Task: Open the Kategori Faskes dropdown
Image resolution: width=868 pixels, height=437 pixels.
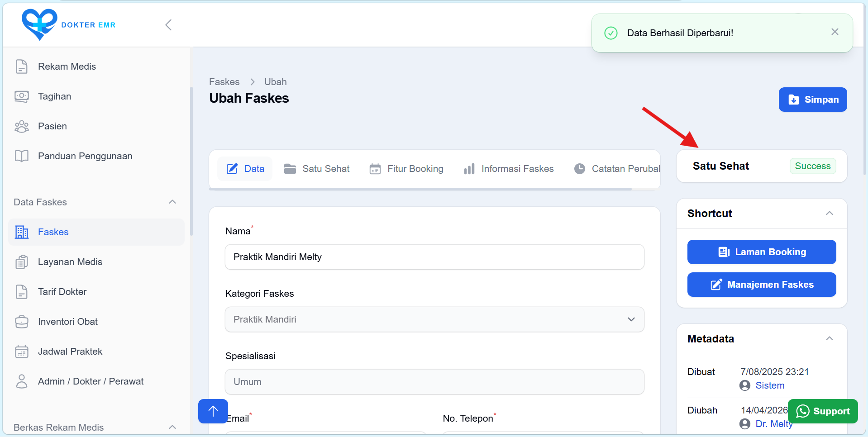Action: coord(434,319)
